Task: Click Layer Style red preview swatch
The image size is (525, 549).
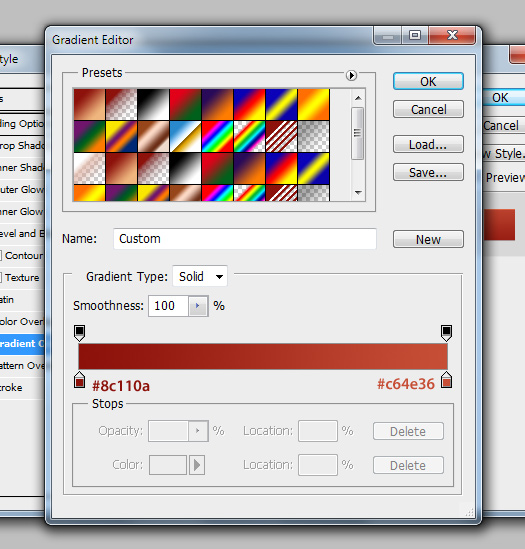Action: pos(499,225)
